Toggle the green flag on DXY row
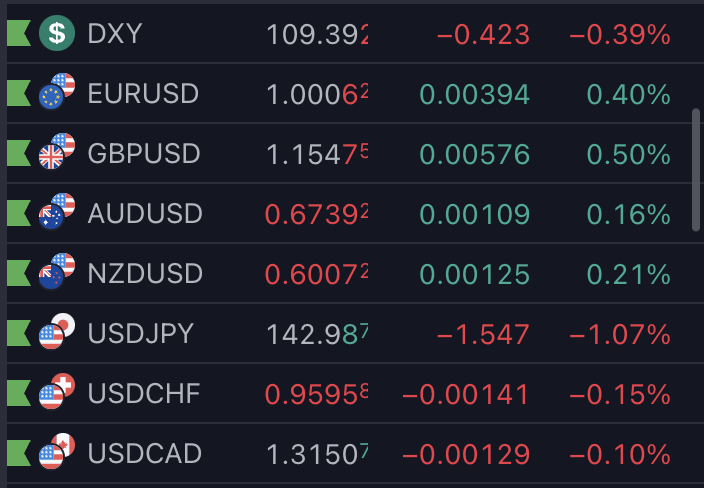 click(19, 33)
